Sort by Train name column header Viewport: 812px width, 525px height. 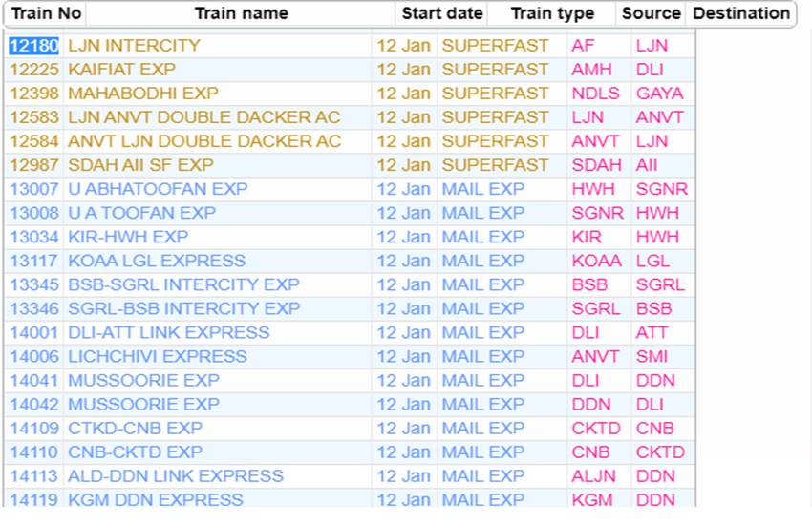[x=241, y=13]
